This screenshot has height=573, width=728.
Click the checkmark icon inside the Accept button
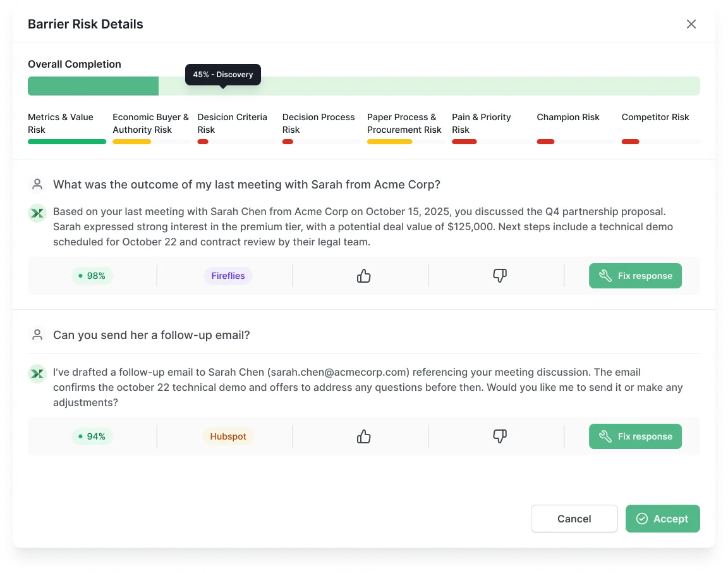coord(643,519)
